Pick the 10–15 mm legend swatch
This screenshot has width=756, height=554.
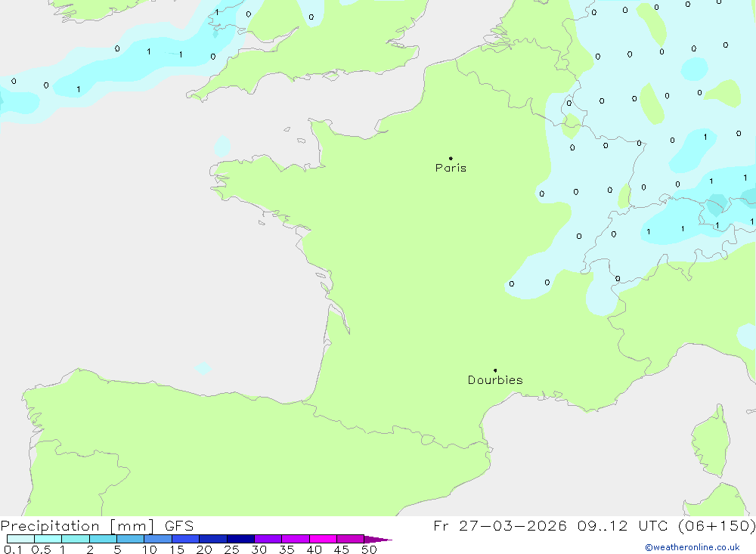coord(158,539)
